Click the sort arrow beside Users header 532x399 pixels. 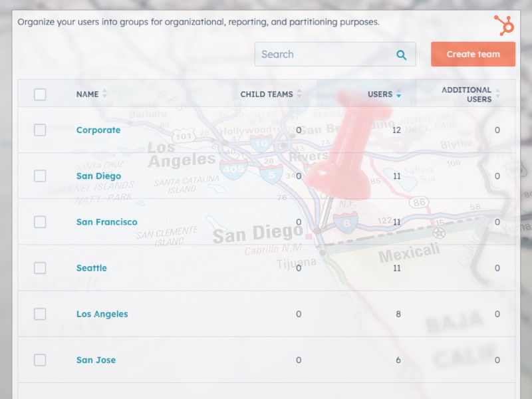(x=398, y=94)
